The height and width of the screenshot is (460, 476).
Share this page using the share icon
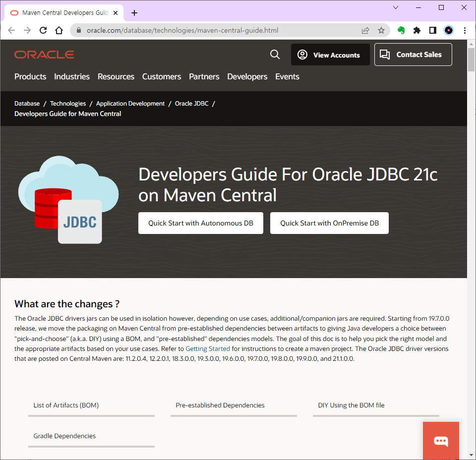coord(365,30)
